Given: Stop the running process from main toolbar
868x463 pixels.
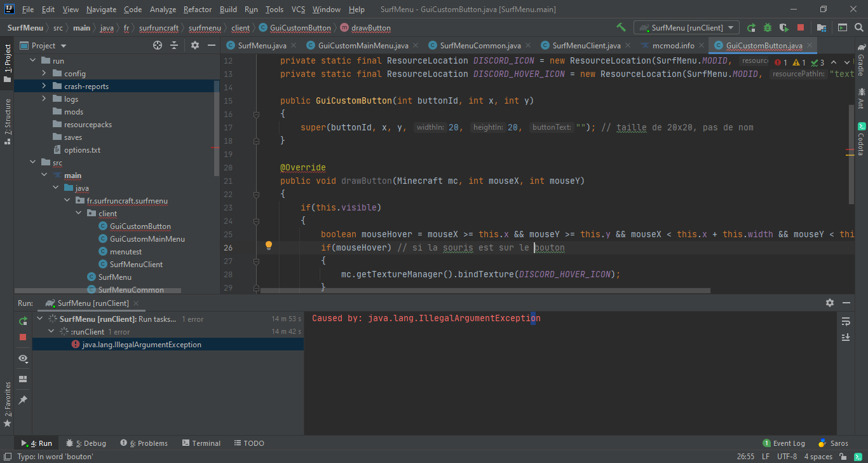Looking at the screenshot, I should (x=801, y=27).
